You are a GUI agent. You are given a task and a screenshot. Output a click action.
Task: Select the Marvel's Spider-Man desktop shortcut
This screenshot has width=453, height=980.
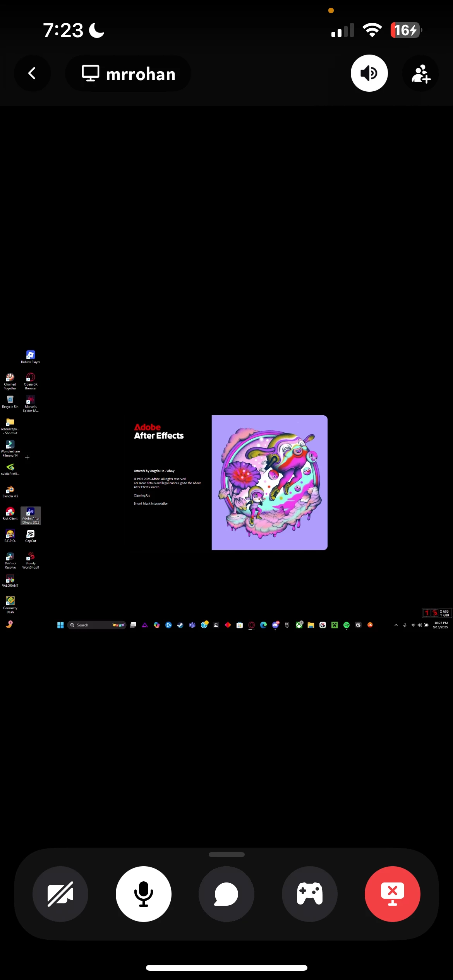[x=31, y=404]
